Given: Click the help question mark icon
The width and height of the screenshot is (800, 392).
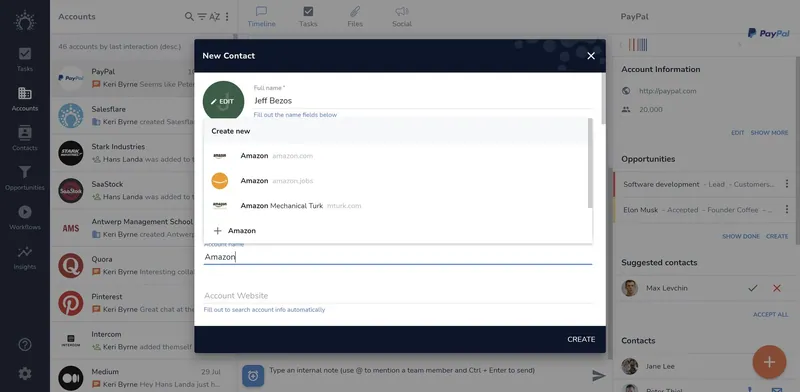Looking at the screenshot, I should 24,345.
